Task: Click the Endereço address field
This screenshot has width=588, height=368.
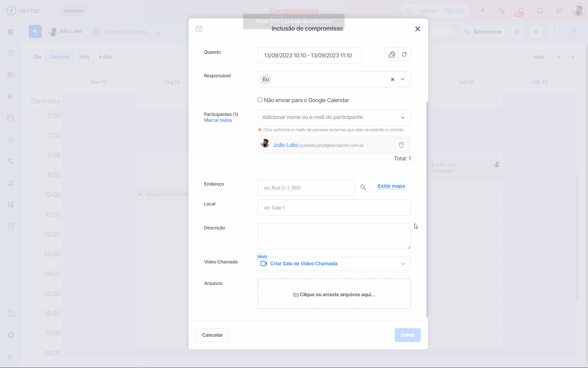Action: click(306, 188)
